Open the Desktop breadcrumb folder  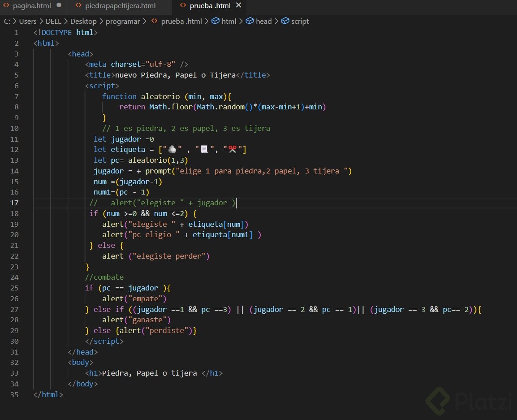click(x=83, y=22)
